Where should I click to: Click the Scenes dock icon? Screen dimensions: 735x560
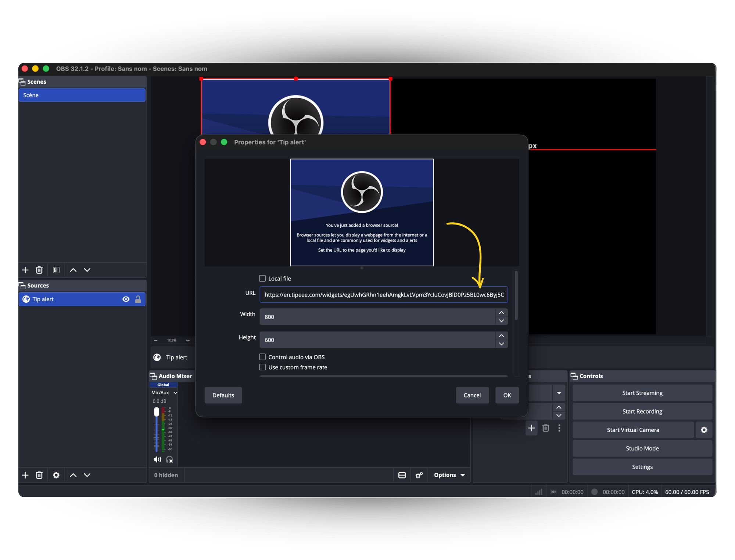click(x=22, y=82)
